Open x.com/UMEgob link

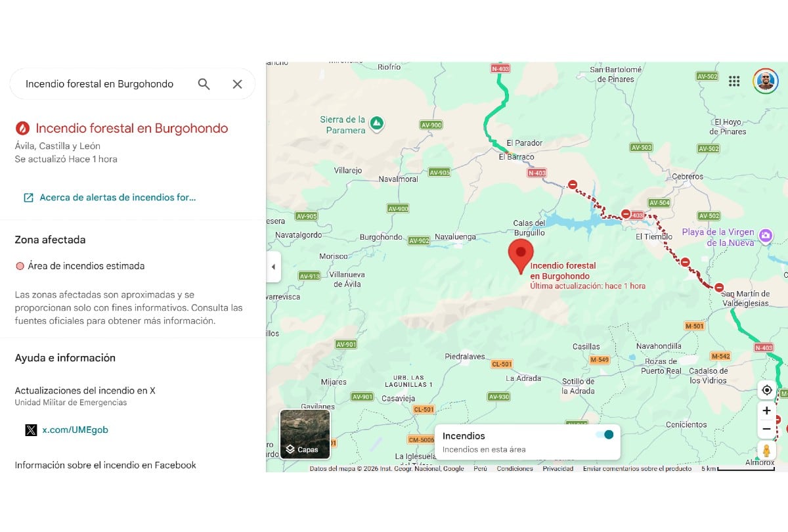[x=75, y=430]
